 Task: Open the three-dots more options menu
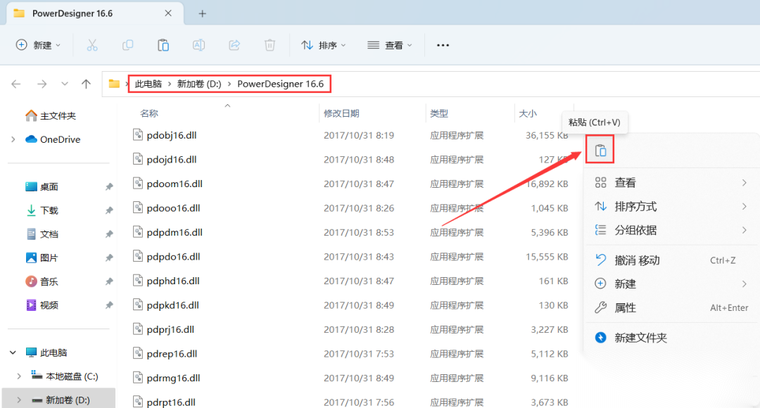[x=443, y=45]
